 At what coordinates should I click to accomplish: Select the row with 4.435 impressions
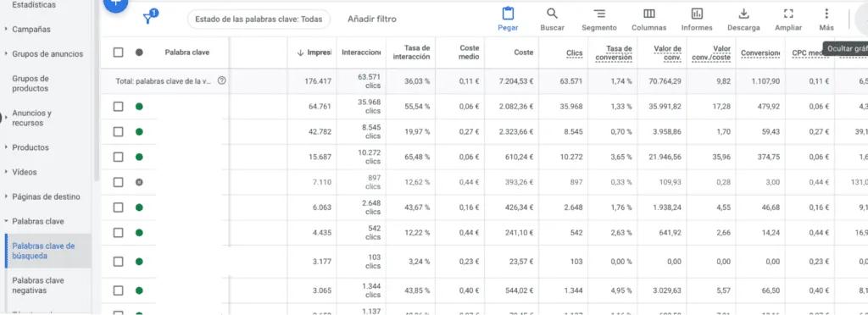[x=118, y=233]
